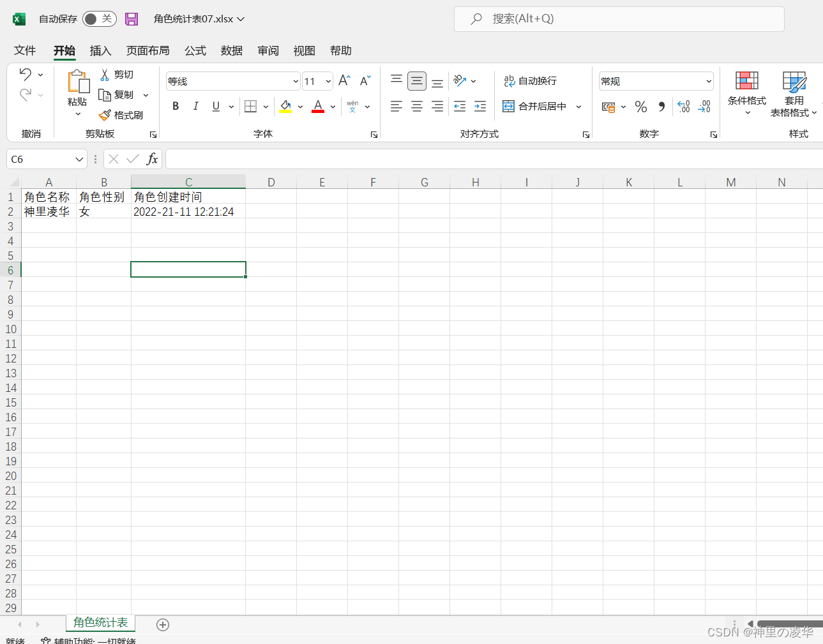The width and height of the screenshot is (823, 644).
Task: Click the red font color swatch
Action: point(317,111)
